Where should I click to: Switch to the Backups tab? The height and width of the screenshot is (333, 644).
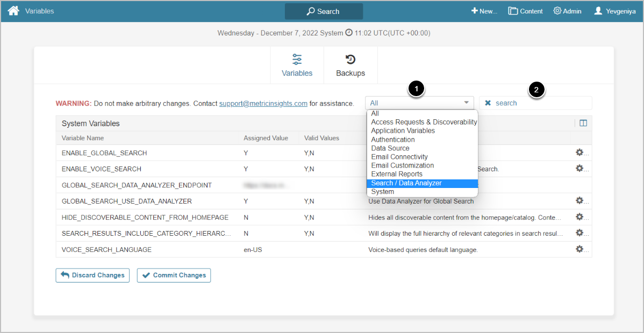pos(350,66)
